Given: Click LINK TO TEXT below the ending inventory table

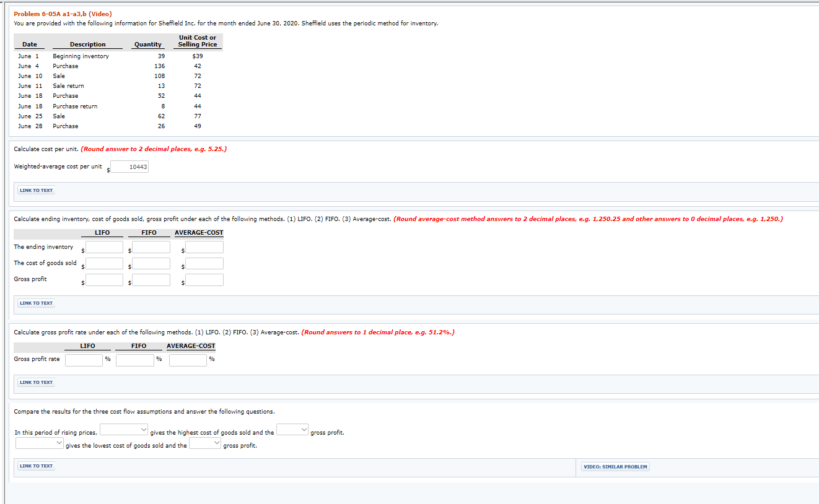Looking at the screenshot, I should point(35,303).
